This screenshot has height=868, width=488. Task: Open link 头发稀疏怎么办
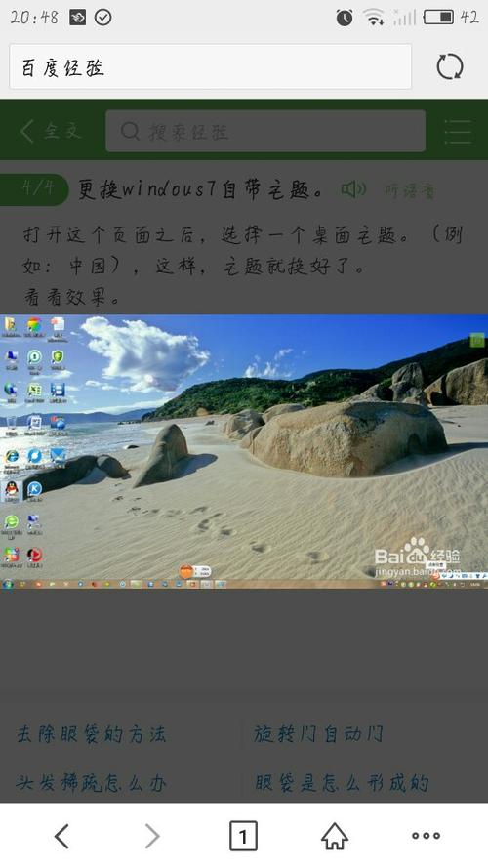coord(91,783)
